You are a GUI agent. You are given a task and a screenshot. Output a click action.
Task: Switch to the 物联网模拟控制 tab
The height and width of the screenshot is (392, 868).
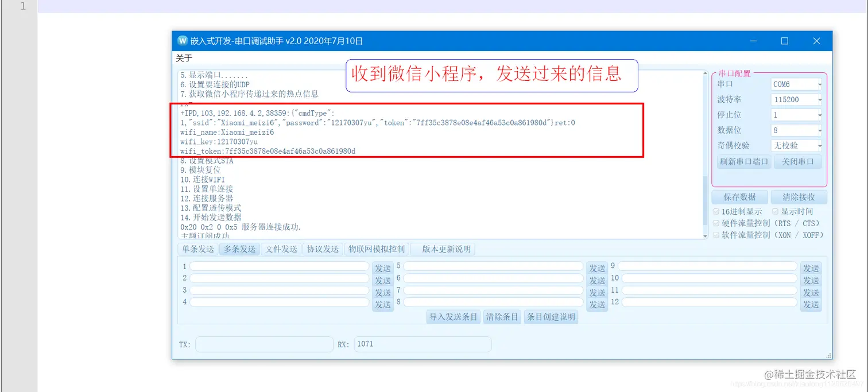pos(377,249)
